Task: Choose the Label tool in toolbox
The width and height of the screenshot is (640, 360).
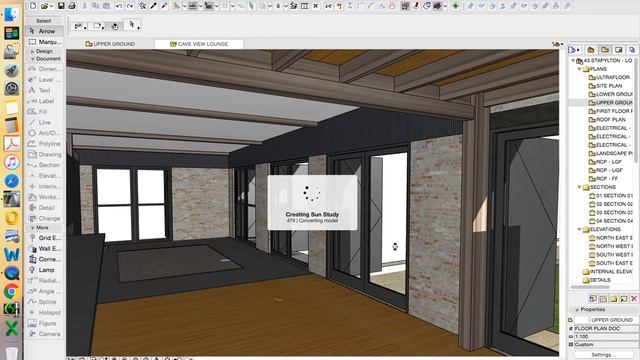Action: [x=44, y=101]
